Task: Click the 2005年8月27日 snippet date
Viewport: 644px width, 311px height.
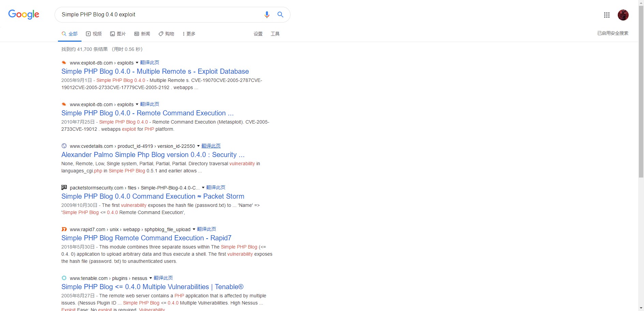Action: point(78,296)
